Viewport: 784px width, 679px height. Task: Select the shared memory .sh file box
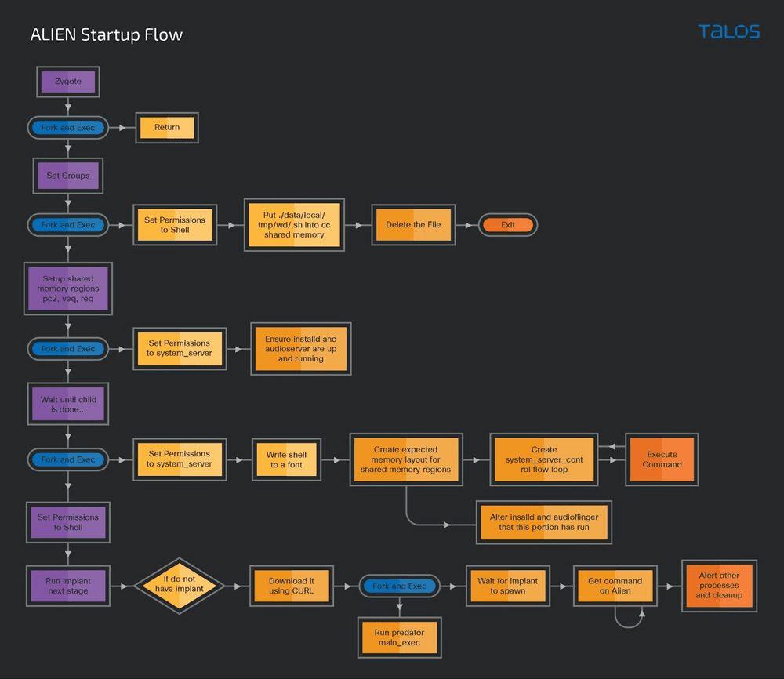click(x=294, y=225)
